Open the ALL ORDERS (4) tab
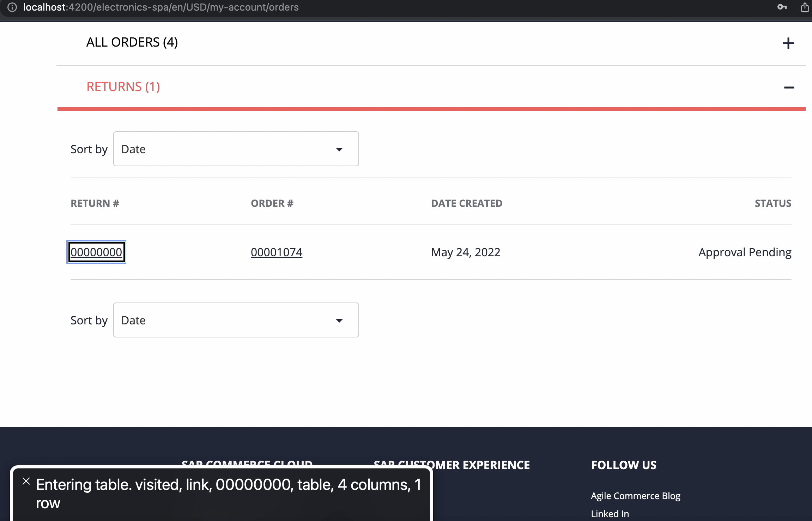812x521 pixels. (132, 42)
